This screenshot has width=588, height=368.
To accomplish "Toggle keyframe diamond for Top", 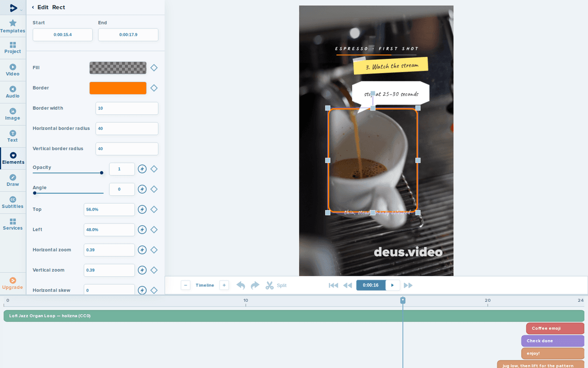I will (x=154, y=210).
